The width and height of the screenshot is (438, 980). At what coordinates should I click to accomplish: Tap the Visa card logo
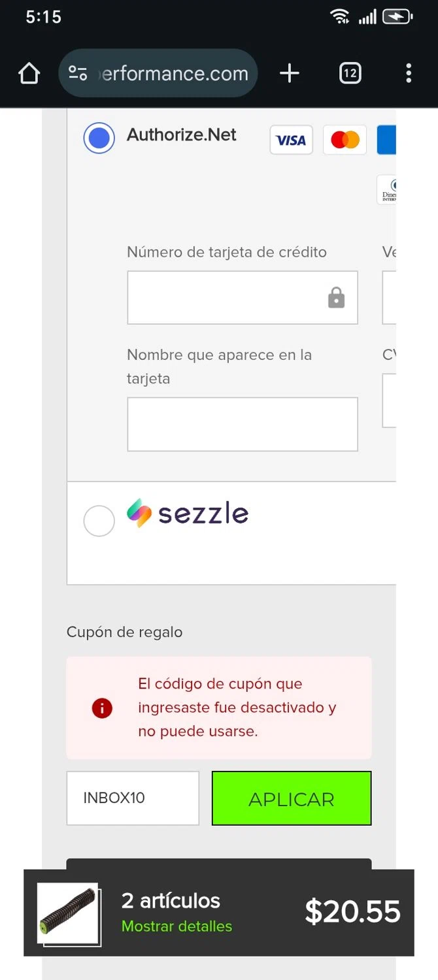coord(291,140)
